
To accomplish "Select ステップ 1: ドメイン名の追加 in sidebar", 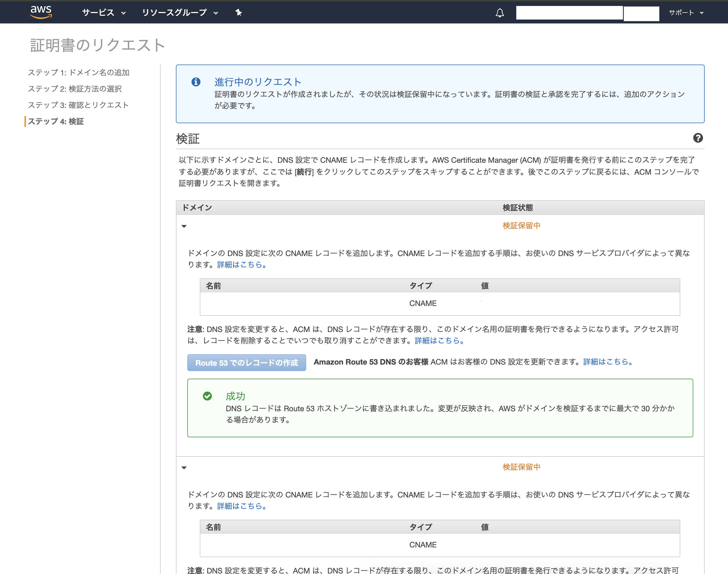I will [78, 72].
